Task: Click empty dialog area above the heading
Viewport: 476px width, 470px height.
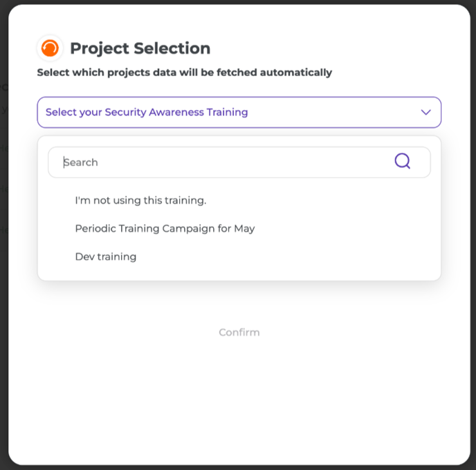Action: (x=239, y=20)
